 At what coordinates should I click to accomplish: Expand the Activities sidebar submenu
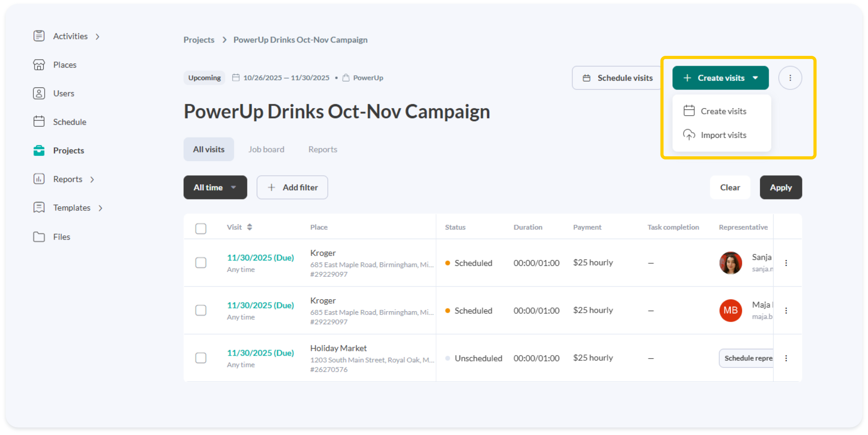98,36
